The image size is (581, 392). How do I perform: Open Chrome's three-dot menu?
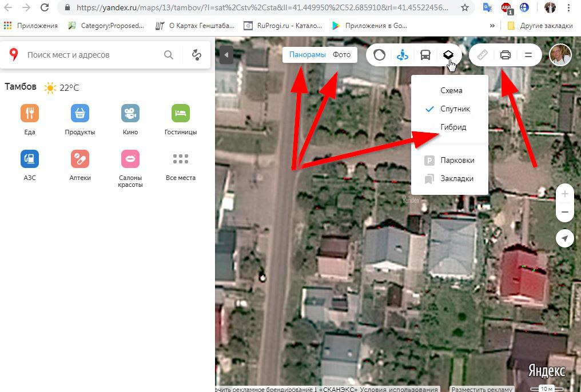[569, 7]
